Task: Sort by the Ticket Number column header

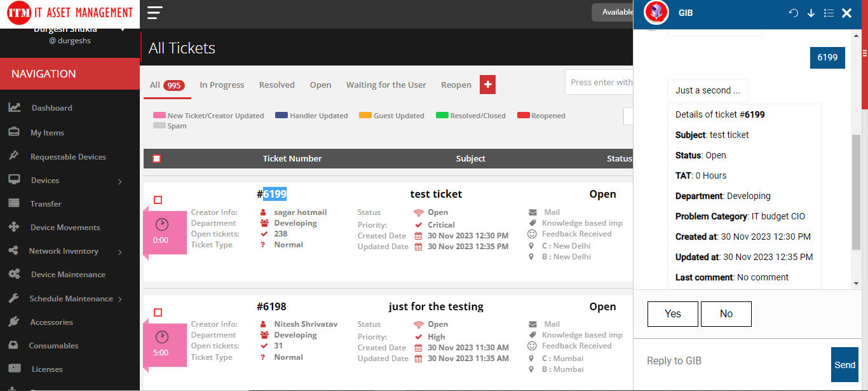Action: click(x=292, y=158)
